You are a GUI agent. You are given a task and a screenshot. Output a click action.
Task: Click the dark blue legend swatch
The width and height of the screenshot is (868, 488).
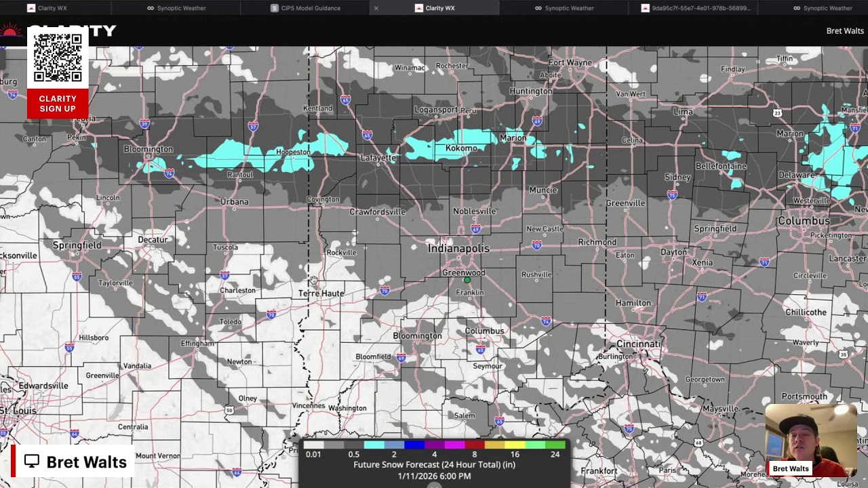pos(414,445)
